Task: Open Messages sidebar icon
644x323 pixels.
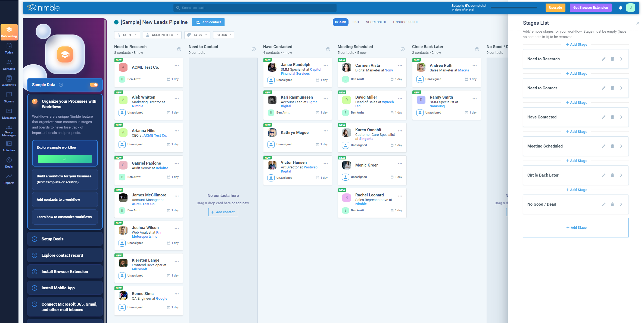Action: point(9,114)
